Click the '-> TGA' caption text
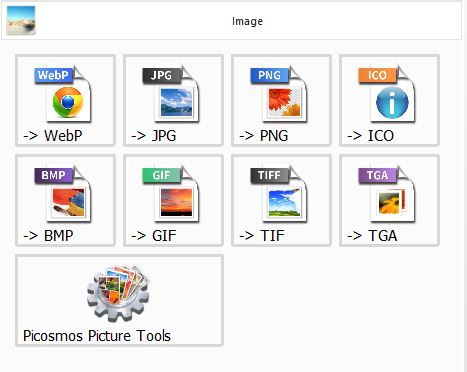 point(372,236)
